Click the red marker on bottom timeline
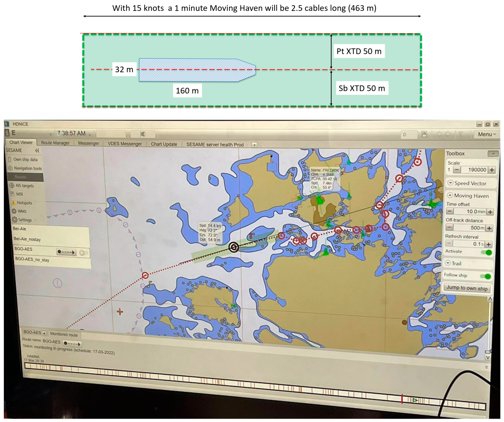Image resolution: width=504 pixels, height=422 pixels. pyautogui.click(x=402, y=399)
